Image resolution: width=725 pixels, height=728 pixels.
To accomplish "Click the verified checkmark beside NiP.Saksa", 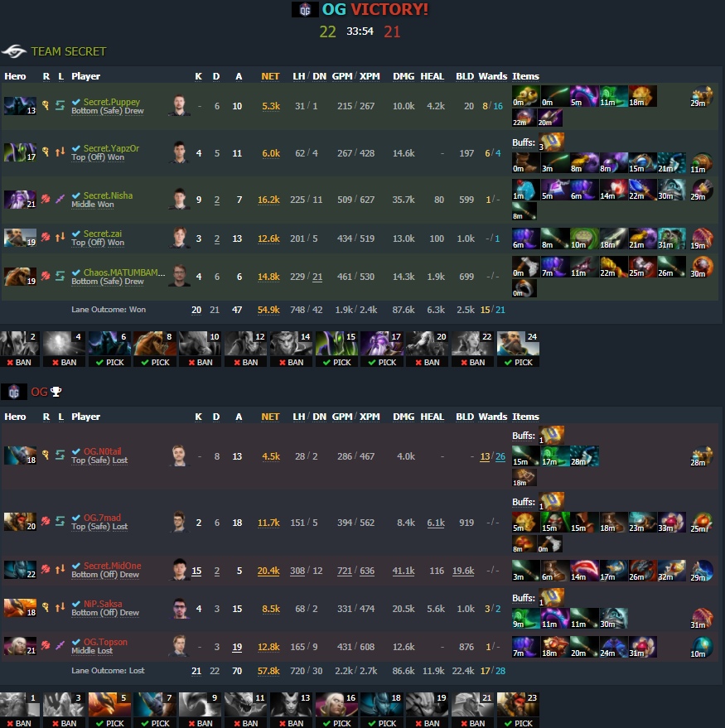I will pos(76,604).
